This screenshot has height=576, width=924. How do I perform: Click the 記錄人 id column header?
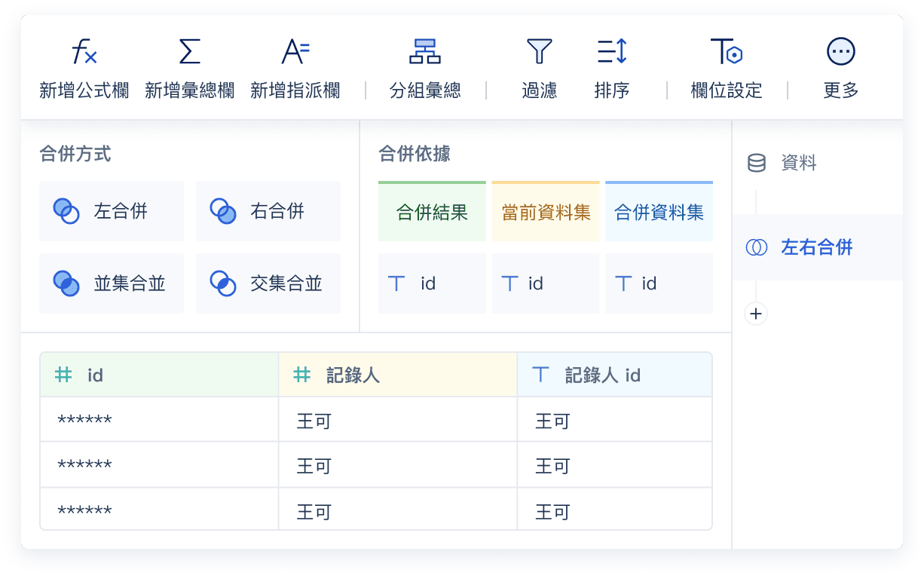coord(614,375)
